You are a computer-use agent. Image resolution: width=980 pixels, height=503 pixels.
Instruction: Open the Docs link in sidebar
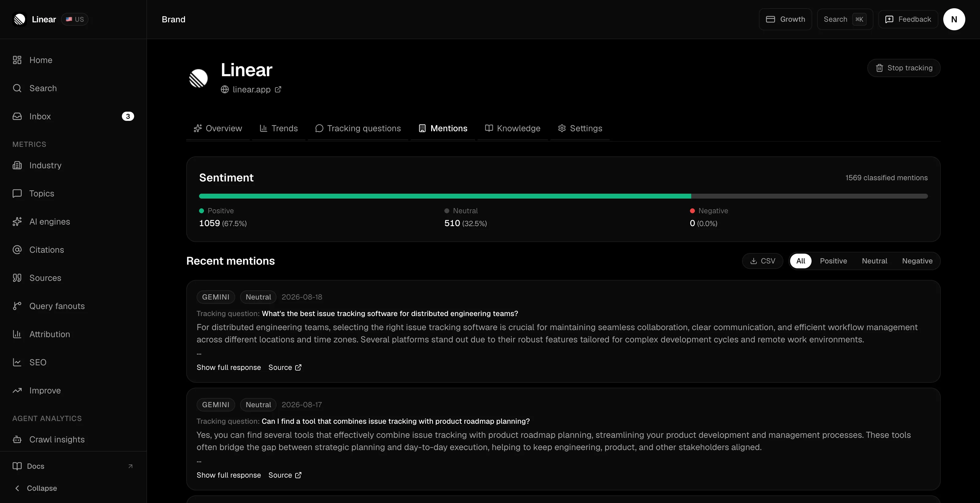[x=73, y=466]
